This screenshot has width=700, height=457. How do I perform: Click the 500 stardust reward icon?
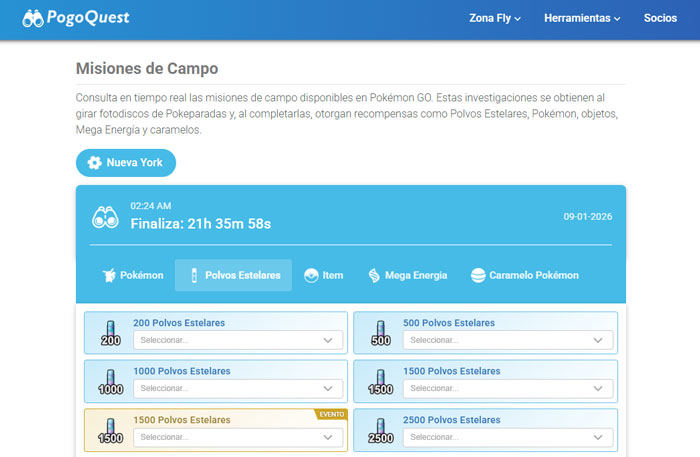(x=380, y=333)
